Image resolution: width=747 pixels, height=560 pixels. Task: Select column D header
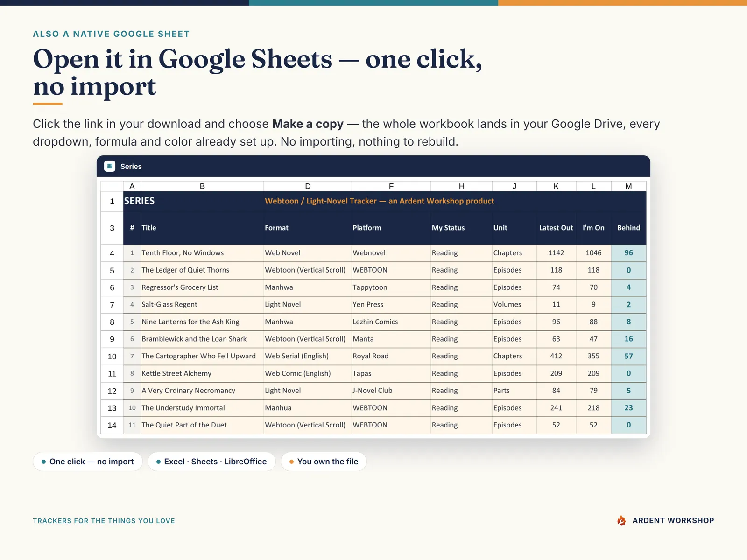click(308, 186)
